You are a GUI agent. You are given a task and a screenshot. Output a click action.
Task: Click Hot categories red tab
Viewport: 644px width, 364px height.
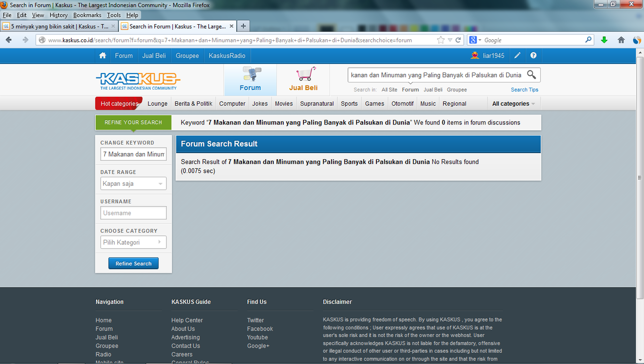point(119,104)
